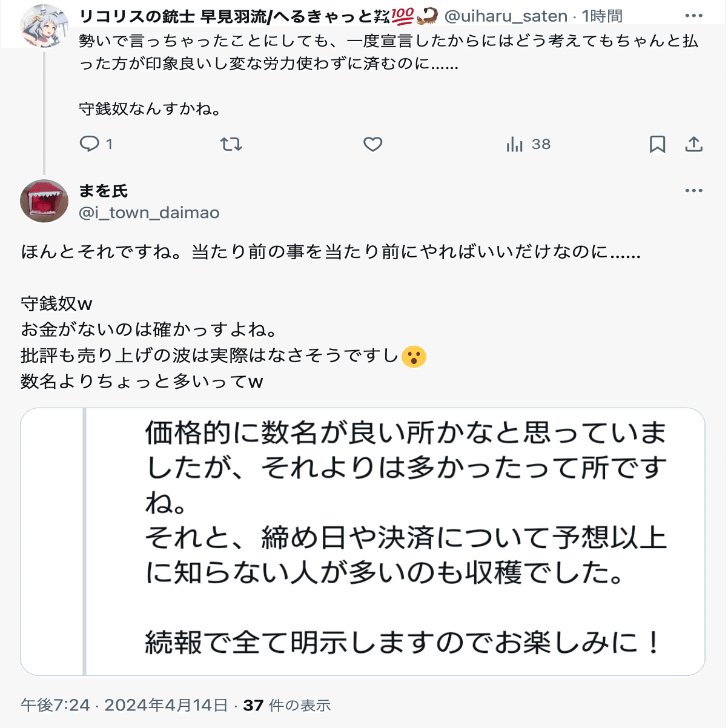The width and height of the screenshot is (728, 728).
Task: Visit the @uiharu_saten profile handle
Action: pos(506,16)
